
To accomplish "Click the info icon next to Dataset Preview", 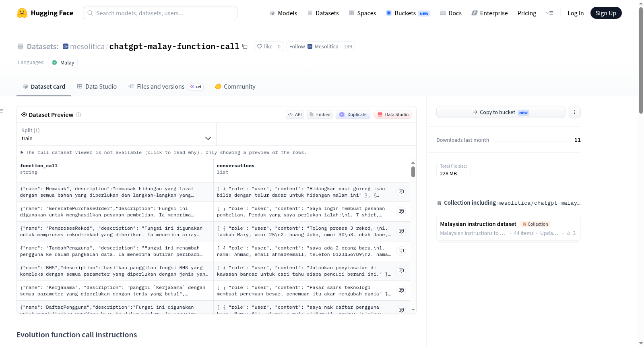I will (x=78, y=115).
